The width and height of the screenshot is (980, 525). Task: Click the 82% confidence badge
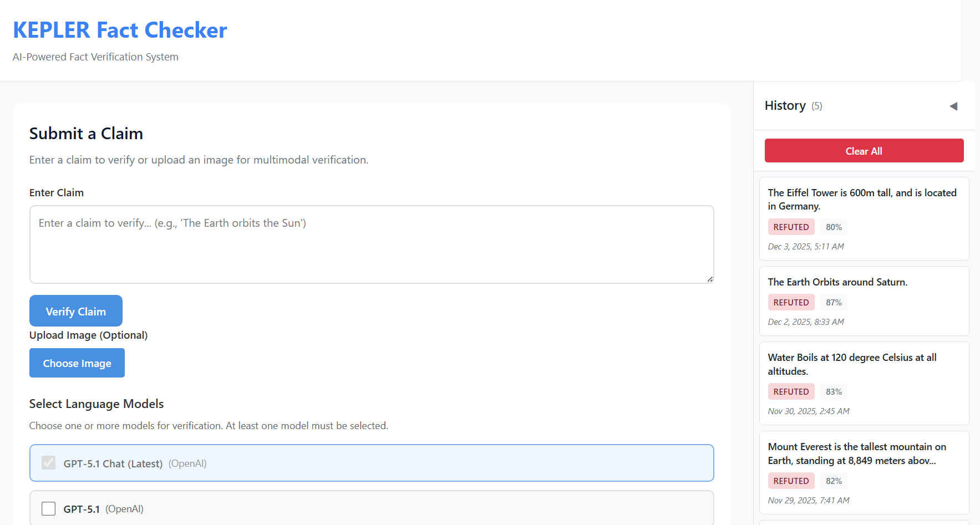pos(834,481)
